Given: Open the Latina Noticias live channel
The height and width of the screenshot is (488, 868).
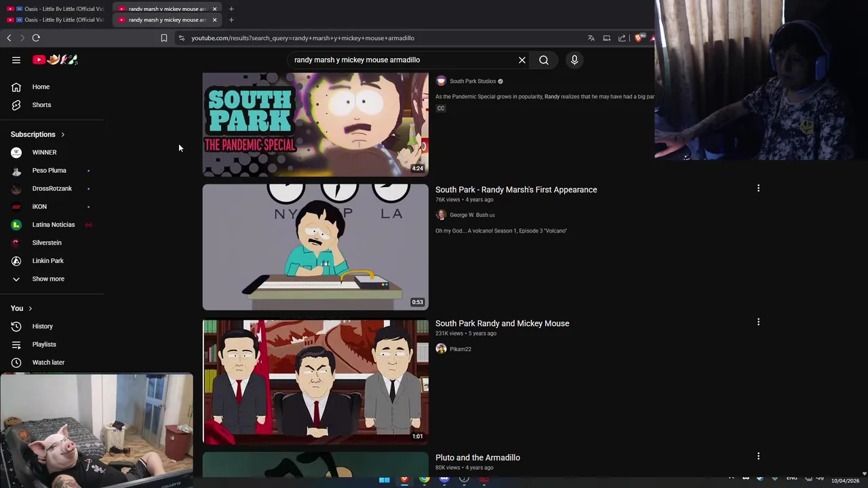Looking at the screenshot, I should point(52,224).
